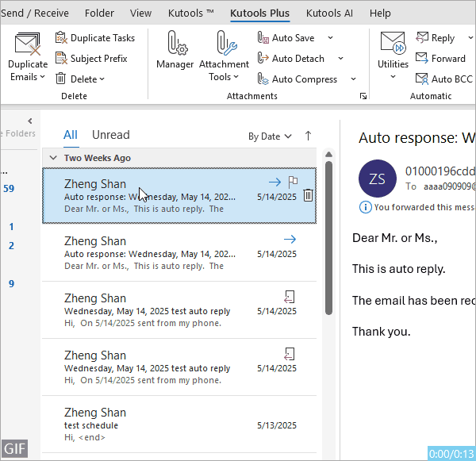Reverse sort order with the up arrow
The width and height of the screenshot is (476, 461).
[309, 136]
